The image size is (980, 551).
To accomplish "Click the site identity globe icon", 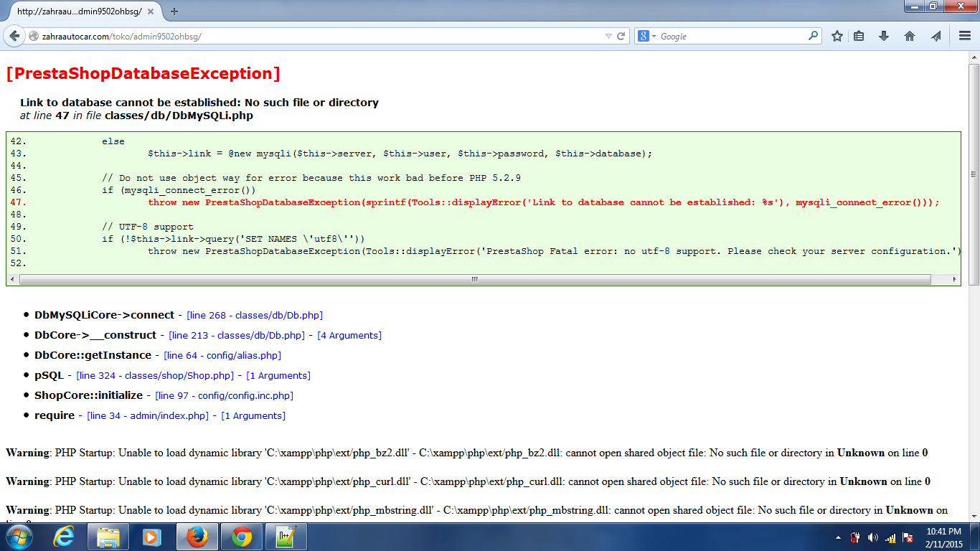I will tap(33, 36).
